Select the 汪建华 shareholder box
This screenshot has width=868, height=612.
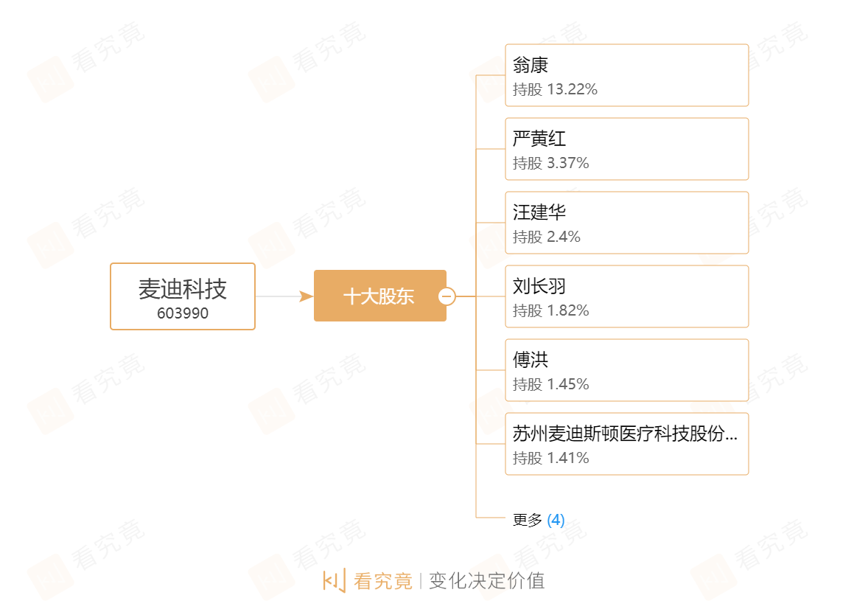626,223
